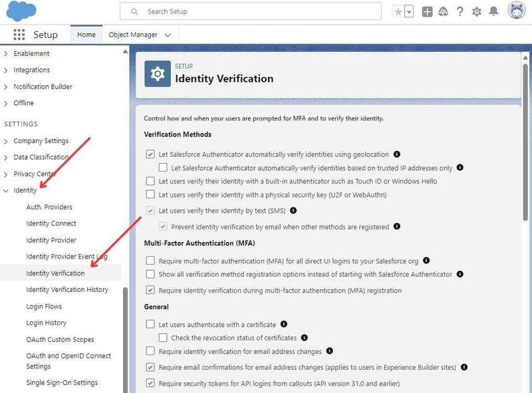532x393 pixels.
Task: Click info icon beside show all registration options
Action: pos(460,274)
